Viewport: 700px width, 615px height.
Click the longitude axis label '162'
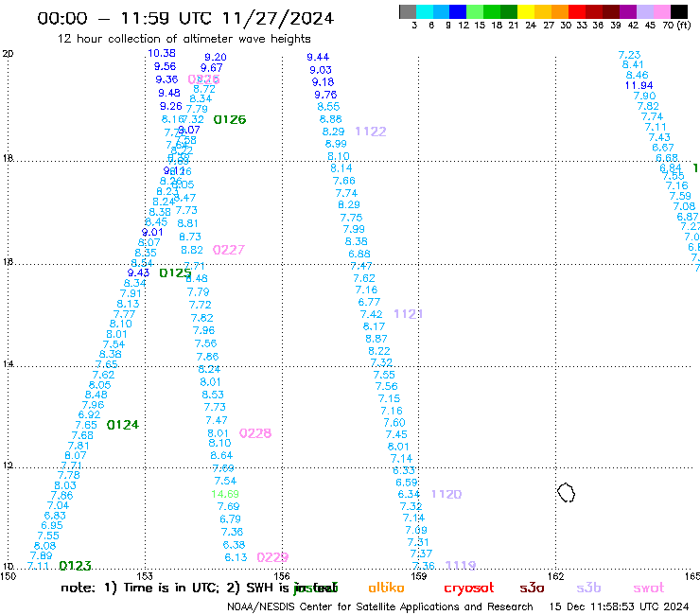555,576
